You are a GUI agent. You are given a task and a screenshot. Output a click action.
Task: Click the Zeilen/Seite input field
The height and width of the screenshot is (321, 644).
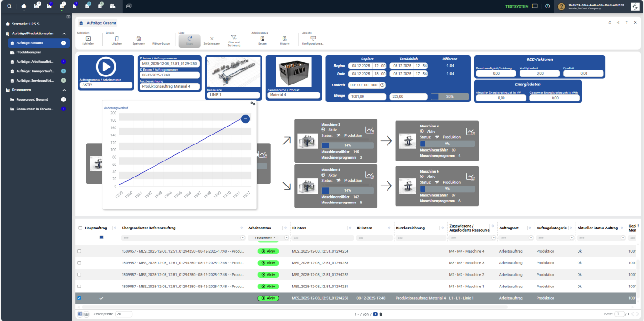[x=124, y=314]
